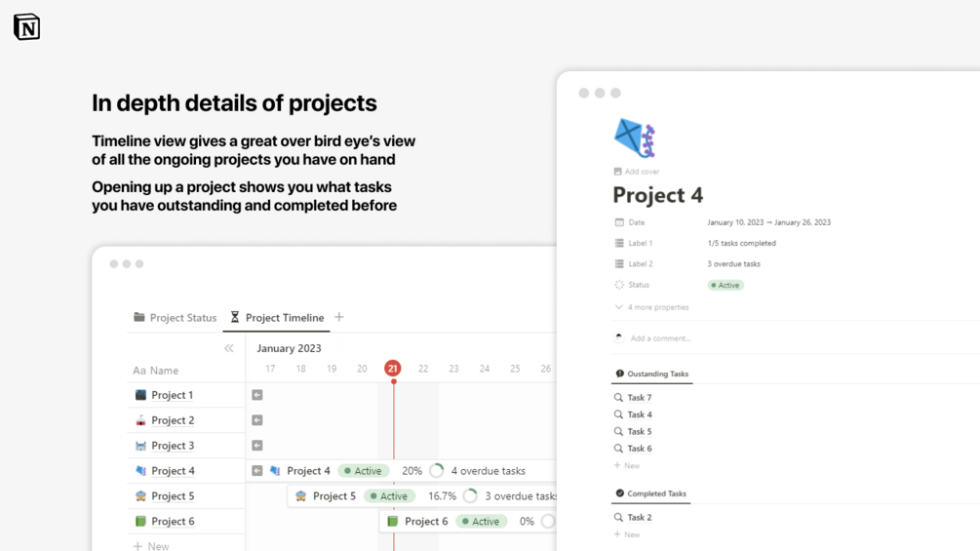
Task: Click day 24 in the timeline header
Action: click(485, 369)
